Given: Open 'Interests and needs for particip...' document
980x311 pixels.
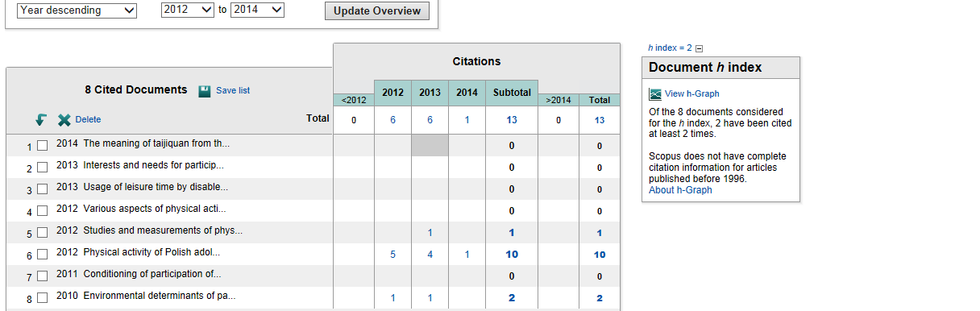Looking at the screenshot, I should click(x=153, y=165).
